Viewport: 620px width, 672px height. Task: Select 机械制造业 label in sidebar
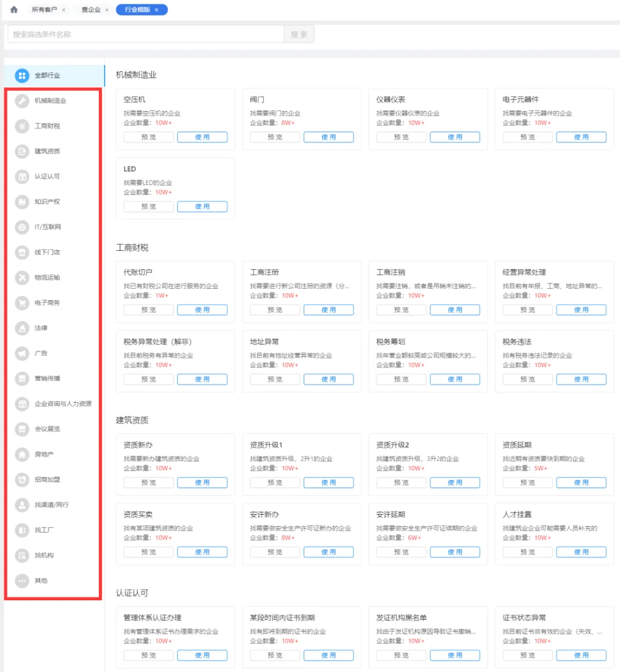point(51,101)
